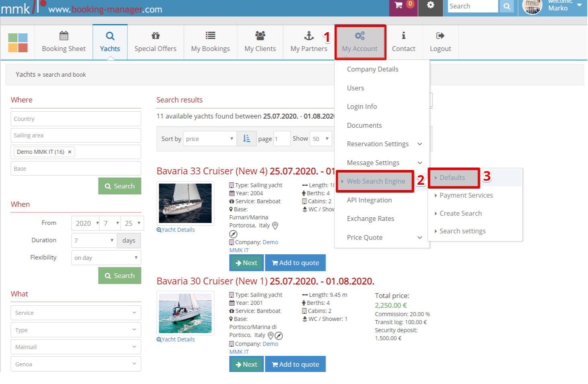Choose Search settings in submenu
This screenshot has width=588, height=384.
tap(462, 231)
